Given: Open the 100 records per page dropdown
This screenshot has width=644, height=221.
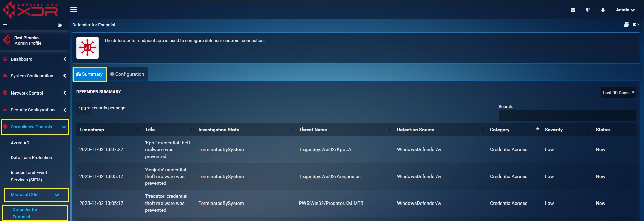Looking at the screenshot, I should point(84,108).
